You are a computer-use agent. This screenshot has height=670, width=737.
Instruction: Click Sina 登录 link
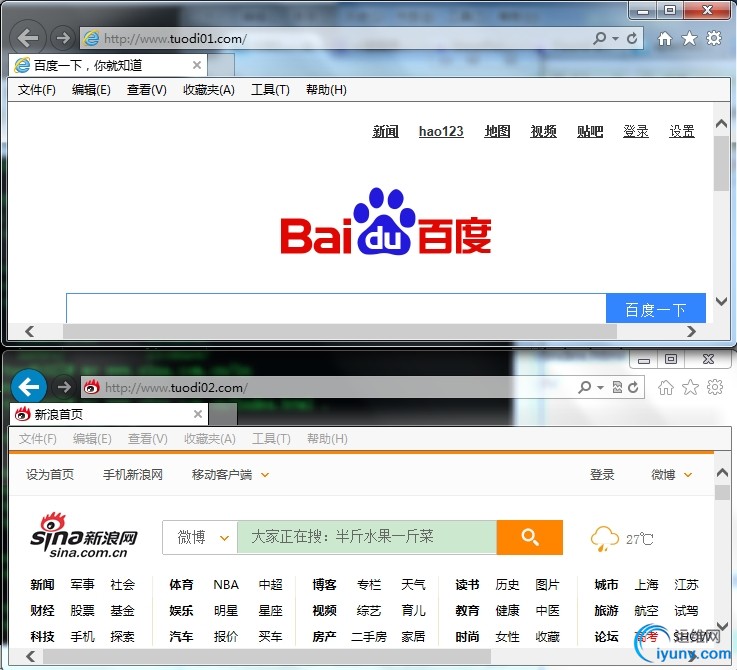(602, 475)
